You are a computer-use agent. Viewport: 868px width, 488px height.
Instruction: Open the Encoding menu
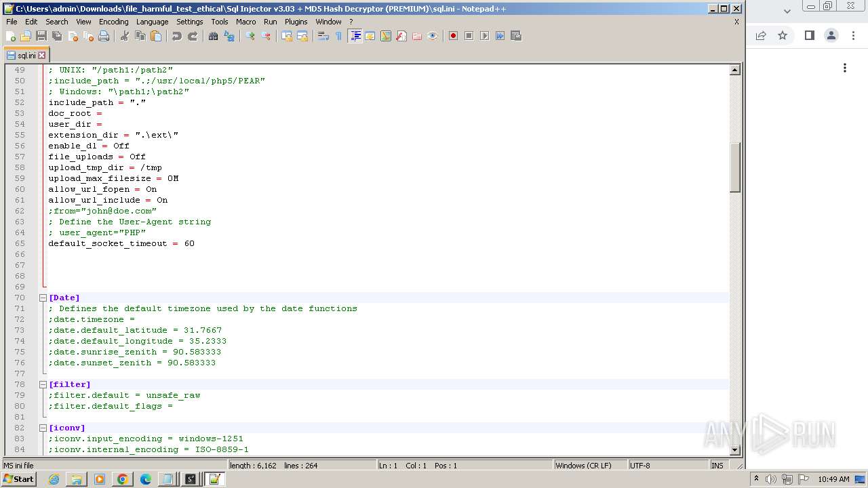(x=113, y=22)
